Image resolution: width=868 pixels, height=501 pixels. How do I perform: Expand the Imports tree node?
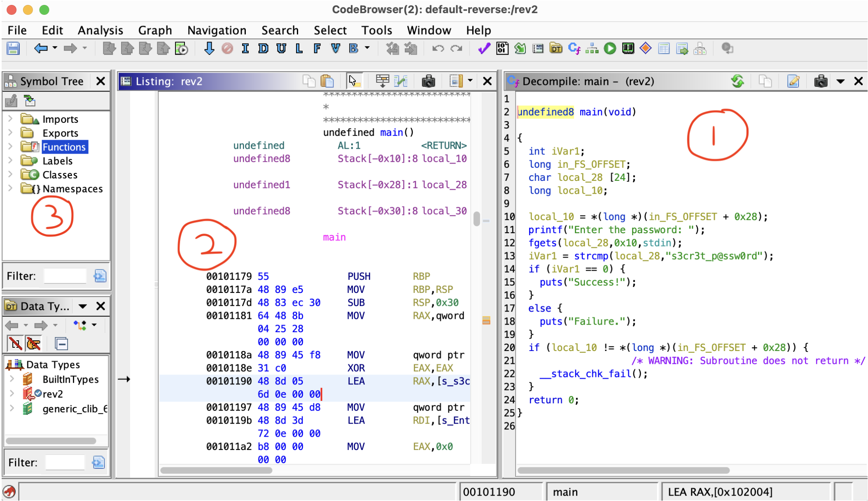point(10,119)
